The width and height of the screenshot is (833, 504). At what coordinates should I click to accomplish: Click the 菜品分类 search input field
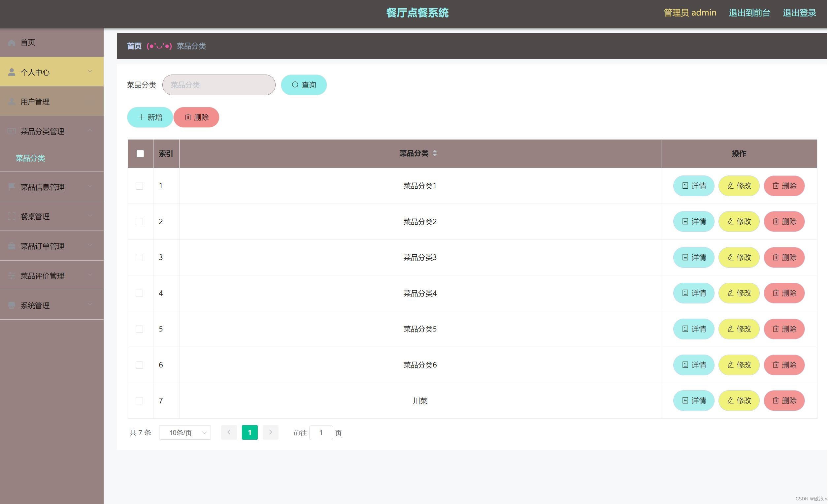219,85
